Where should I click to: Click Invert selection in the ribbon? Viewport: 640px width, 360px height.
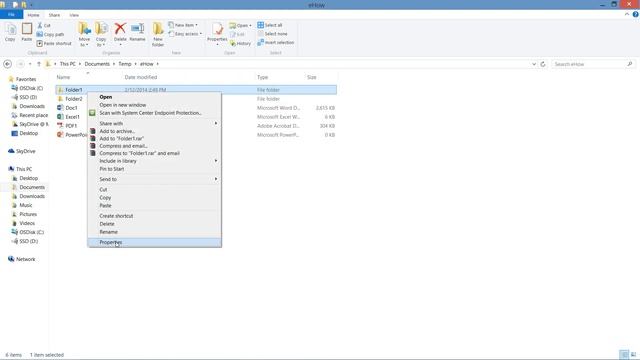(x=276, y=42)
